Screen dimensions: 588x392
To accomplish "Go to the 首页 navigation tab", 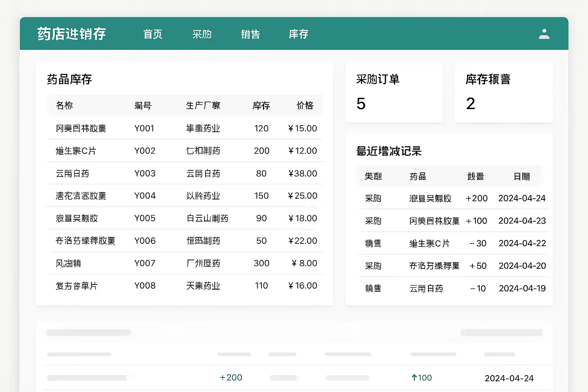I will (x=153, y=34).
